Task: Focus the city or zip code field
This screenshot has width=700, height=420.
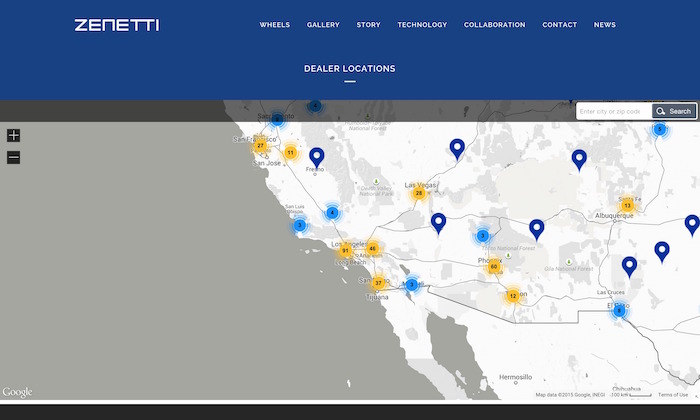Action: [x=613, y=111]
